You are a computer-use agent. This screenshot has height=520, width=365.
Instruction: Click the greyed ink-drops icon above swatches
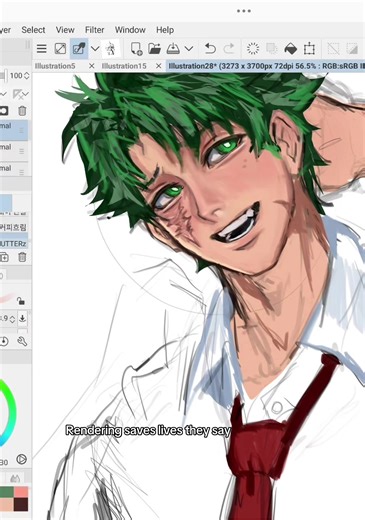(15, 479)
